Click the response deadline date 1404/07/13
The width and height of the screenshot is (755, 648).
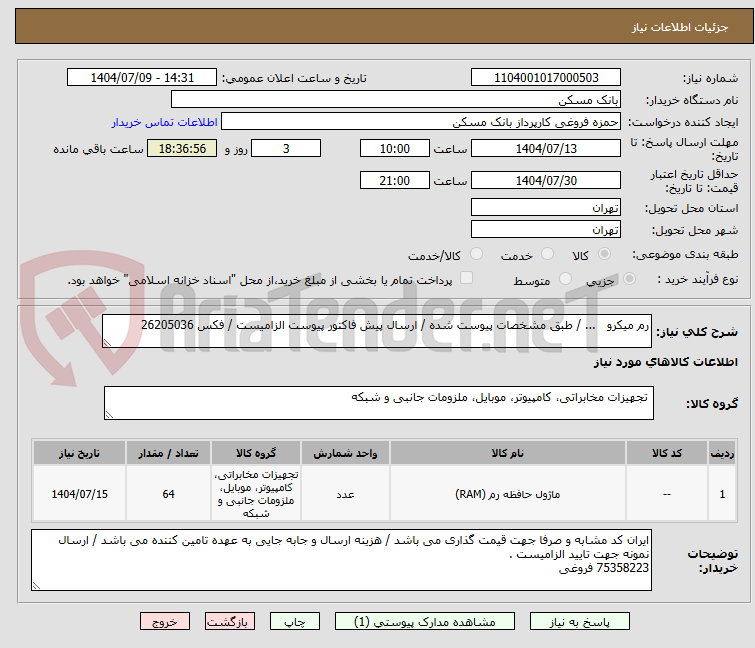coord(546,148)
